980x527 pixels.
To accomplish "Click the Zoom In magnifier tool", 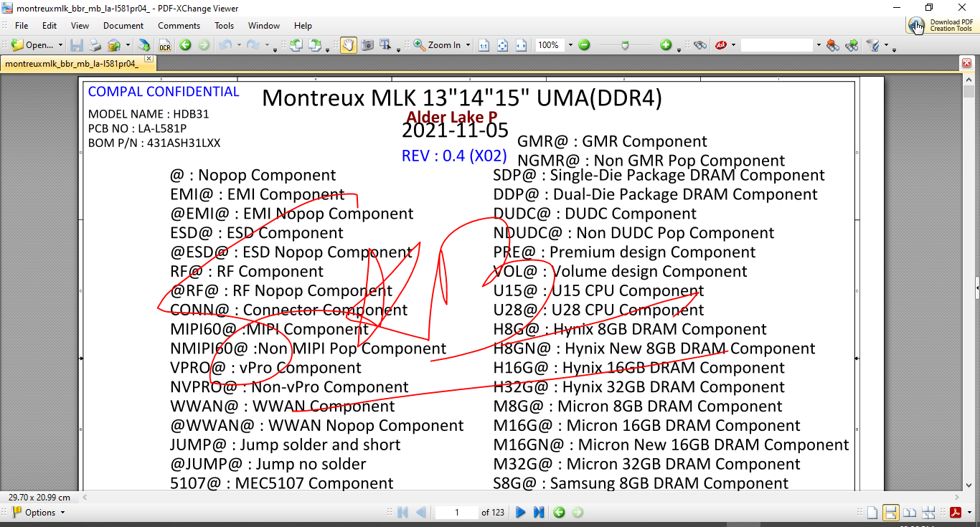I will (437, 45).
